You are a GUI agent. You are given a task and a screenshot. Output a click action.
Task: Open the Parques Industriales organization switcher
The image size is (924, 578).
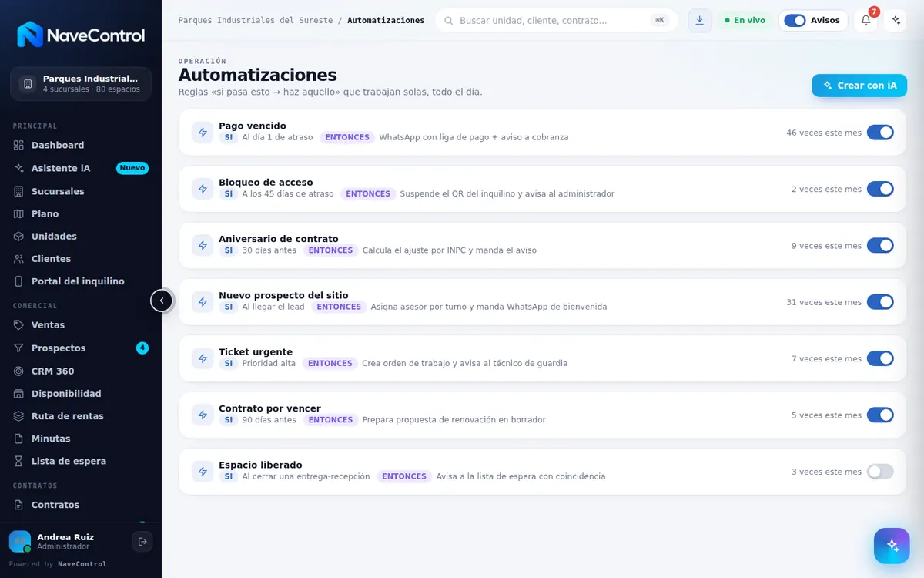point(81,84)
